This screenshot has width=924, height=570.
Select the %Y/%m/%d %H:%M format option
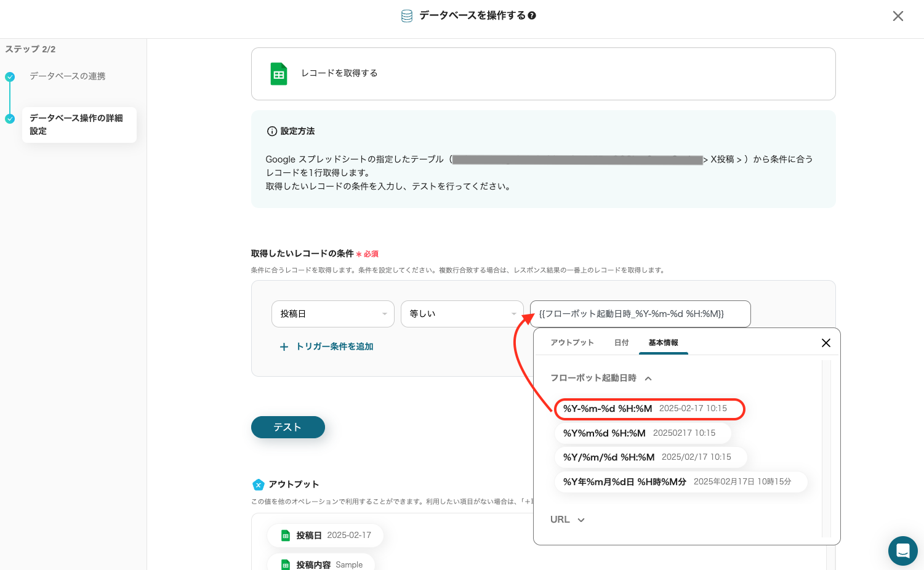click(x=651, y=457)
